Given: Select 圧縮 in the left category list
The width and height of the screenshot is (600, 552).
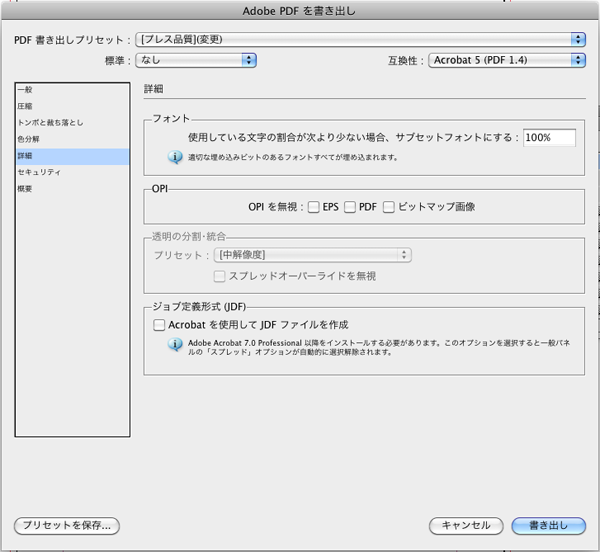Looking at the screenshot, I should (x=24, y=106).
